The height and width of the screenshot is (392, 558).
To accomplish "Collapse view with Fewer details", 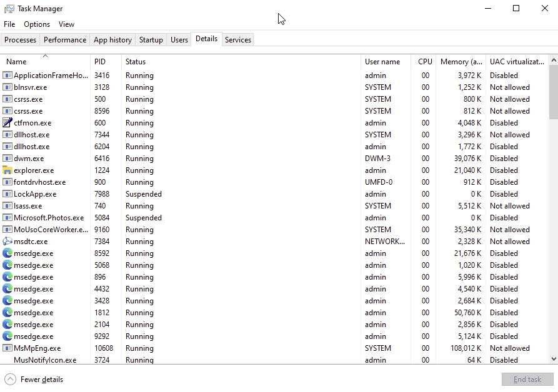I will point(34,380).
